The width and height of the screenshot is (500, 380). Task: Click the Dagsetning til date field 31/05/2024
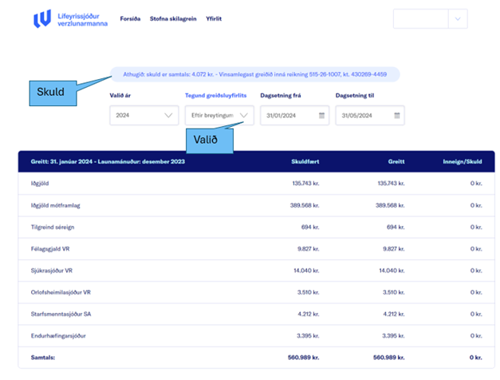pos(370,115)
